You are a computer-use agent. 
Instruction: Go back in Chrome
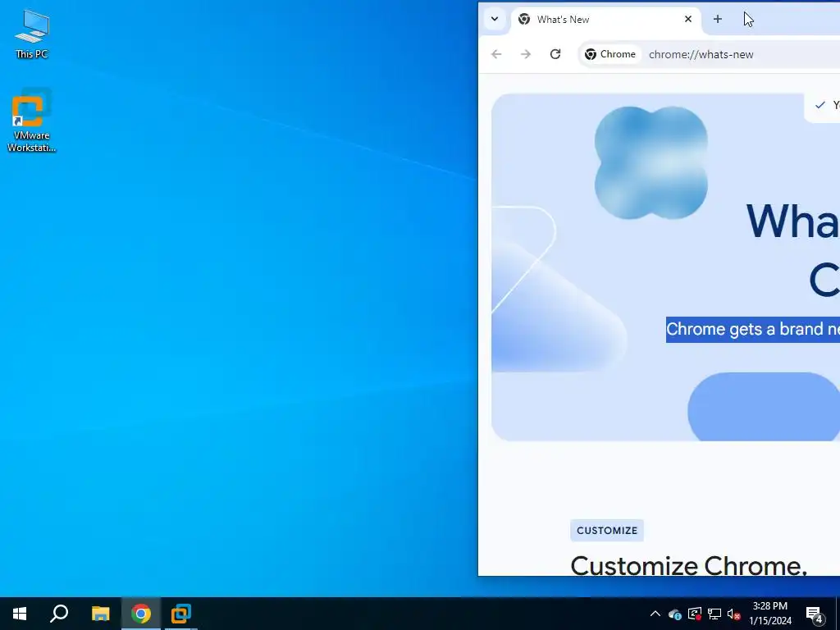(x=496, y=54)
